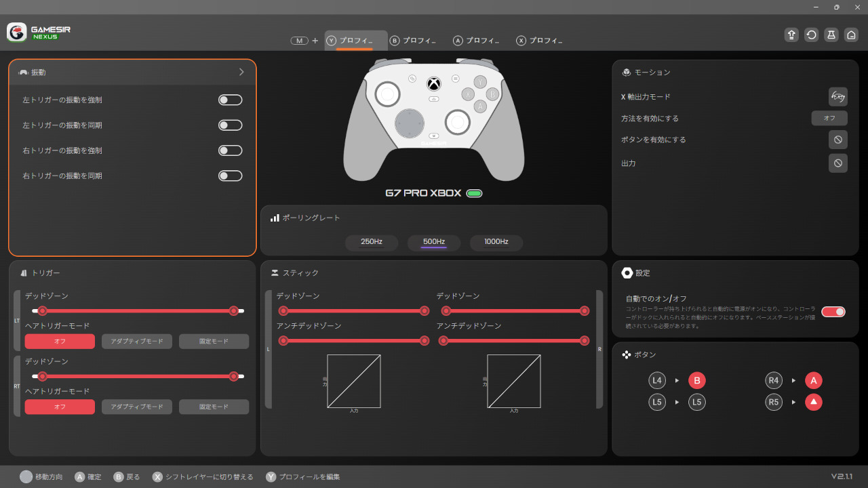Click the restore defaults circular arrow icon
The image size is (868, 488).
(x=811, y=35)
